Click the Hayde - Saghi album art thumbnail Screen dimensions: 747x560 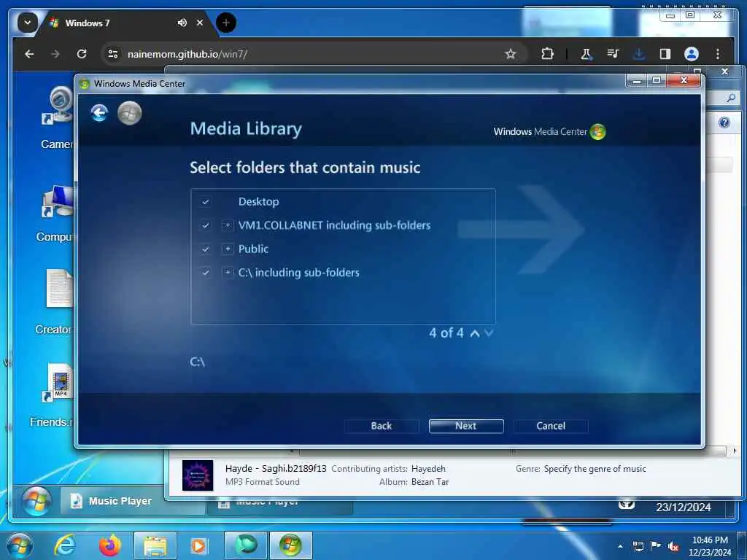[198, 475]
